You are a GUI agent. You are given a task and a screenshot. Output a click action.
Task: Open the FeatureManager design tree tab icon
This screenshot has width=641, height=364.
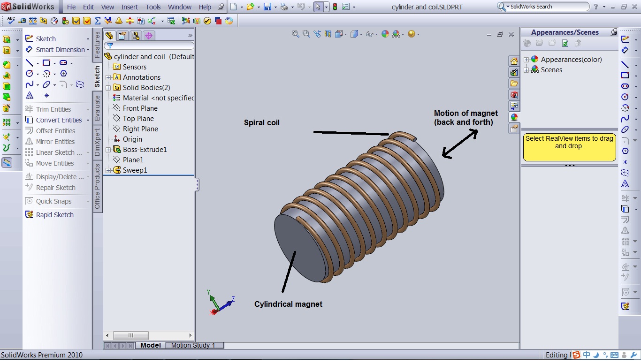click(109, 36)
